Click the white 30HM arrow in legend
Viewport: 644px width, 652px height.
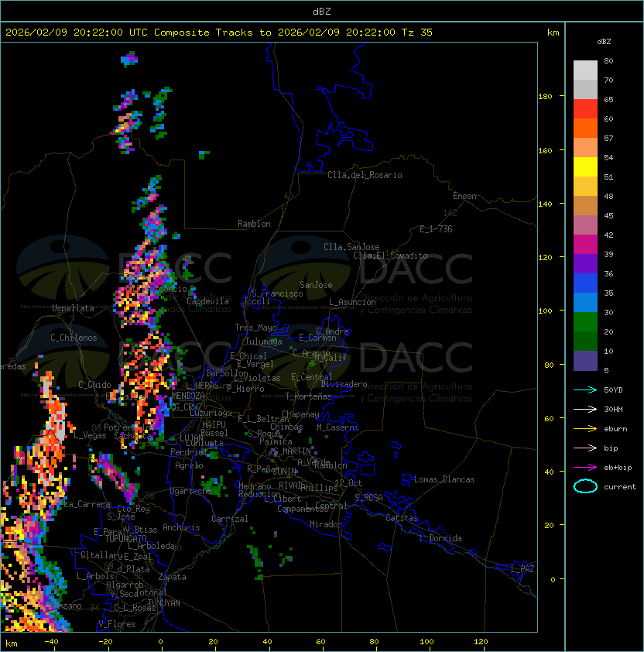pyautogui.click(x=585, y=409)
